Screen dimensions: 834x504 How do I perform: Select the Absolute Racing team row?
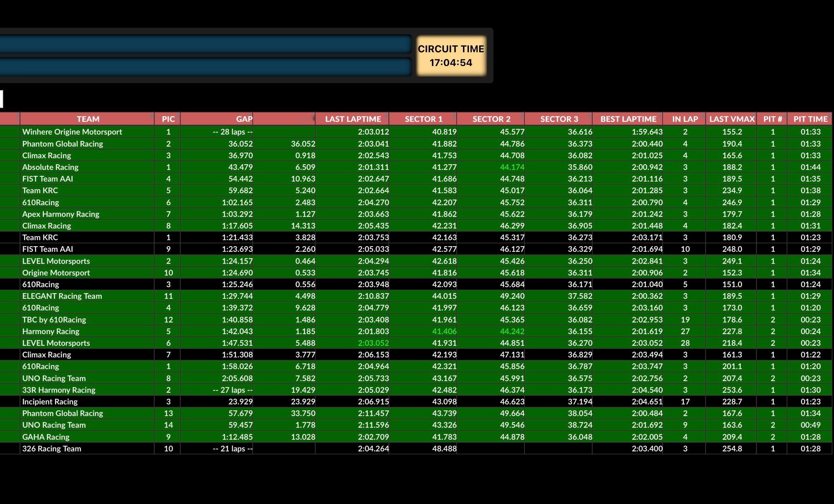(50, 167)
